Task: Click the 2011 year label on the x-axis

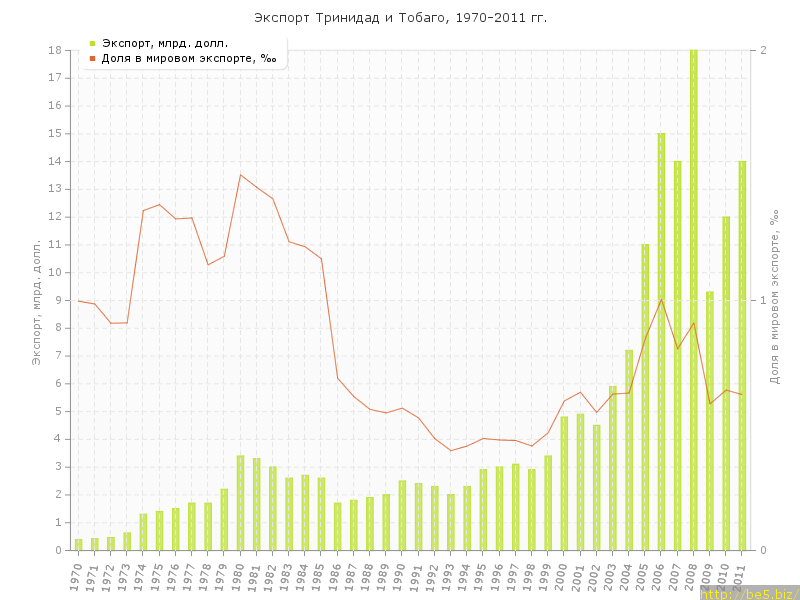Action: click(x=740, y=576)
